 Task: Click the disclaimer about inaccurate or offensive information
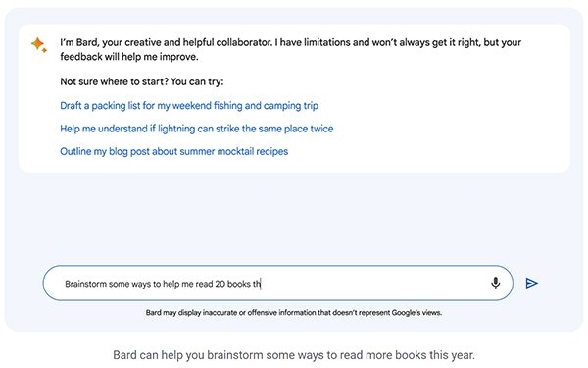[294, 312]
